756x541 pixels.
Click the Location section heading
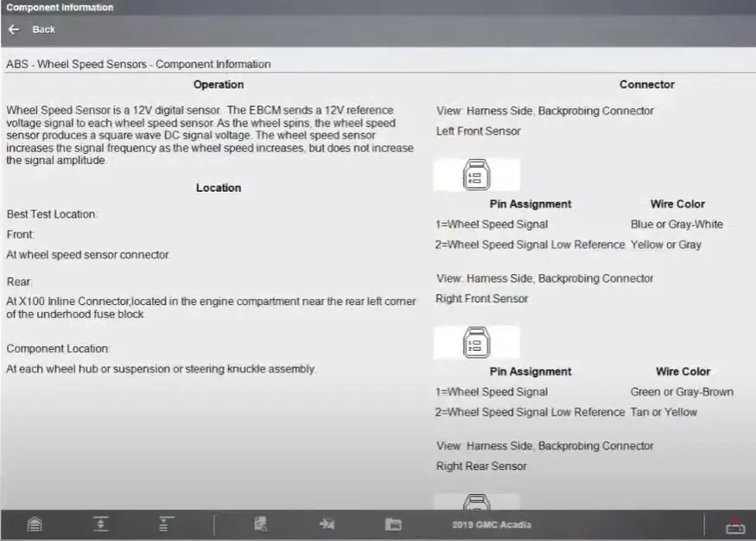click(x=219, y=188)
